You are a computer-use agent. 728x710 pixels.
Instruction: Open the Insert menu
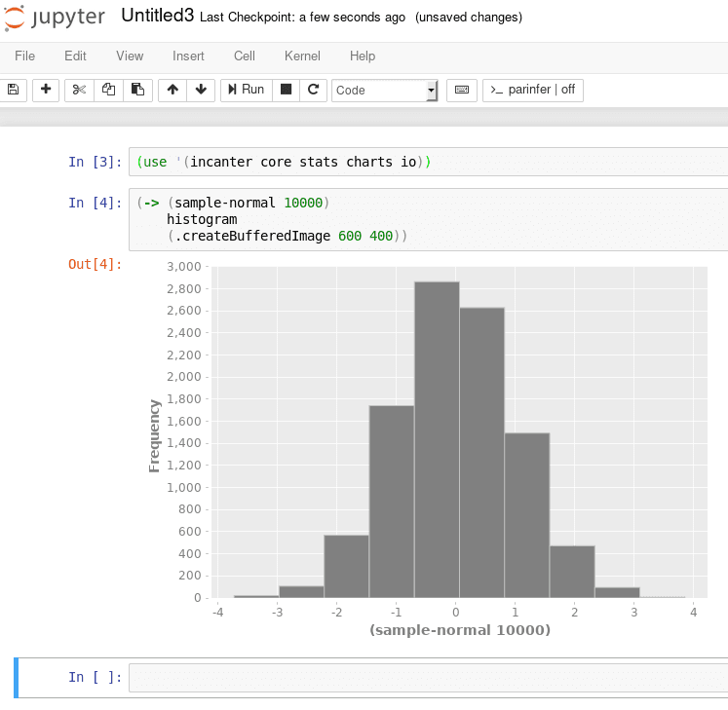coord(188,56)
